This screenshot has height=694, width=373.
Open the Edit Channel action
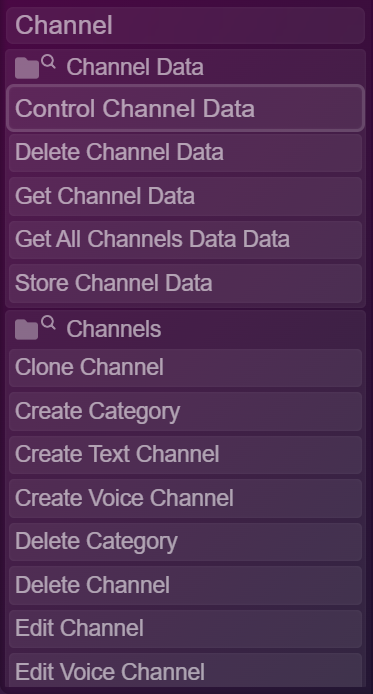(x=185, y=629)
